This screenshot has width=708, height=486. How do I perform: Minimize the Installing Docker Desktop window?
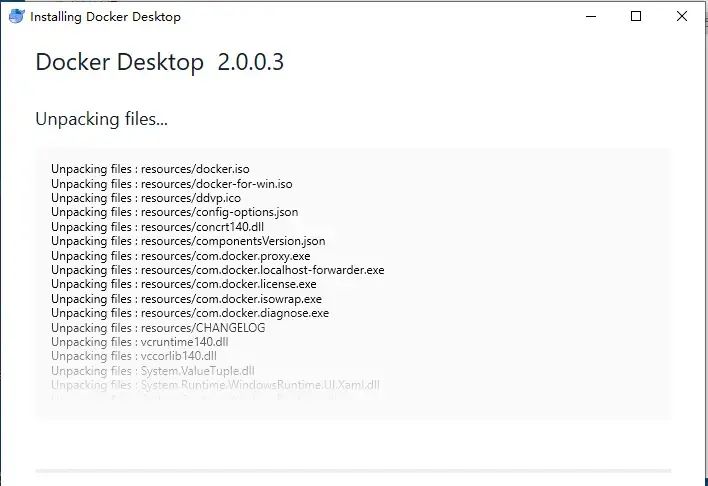(591, 17)
